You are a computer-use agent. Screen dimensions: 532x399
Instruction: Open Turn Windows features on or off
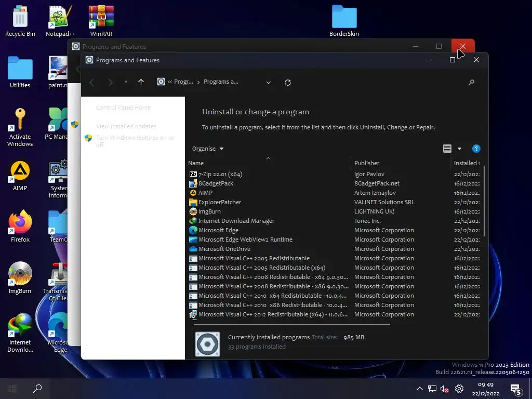point(135,141)
